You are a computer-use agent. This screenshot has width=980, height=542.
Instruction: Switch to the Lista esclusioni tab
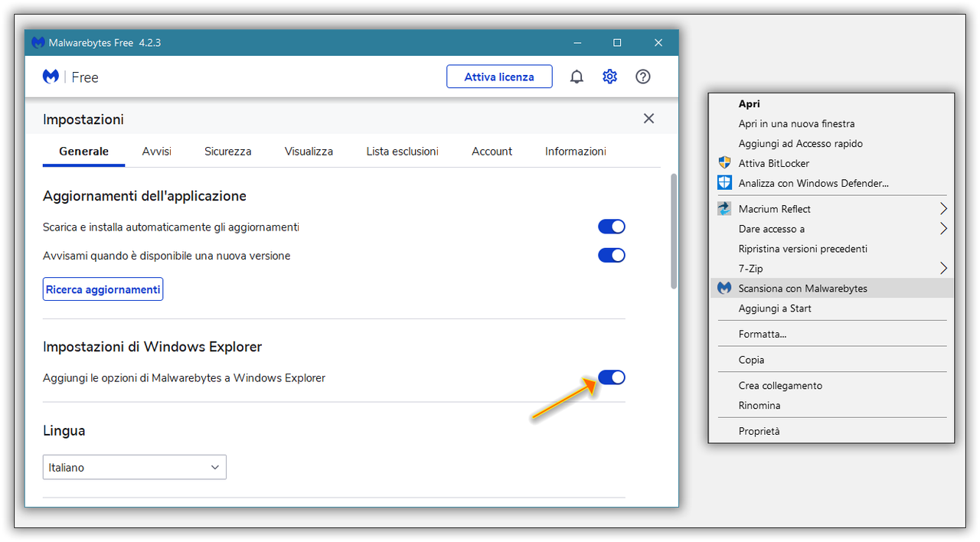403,152
